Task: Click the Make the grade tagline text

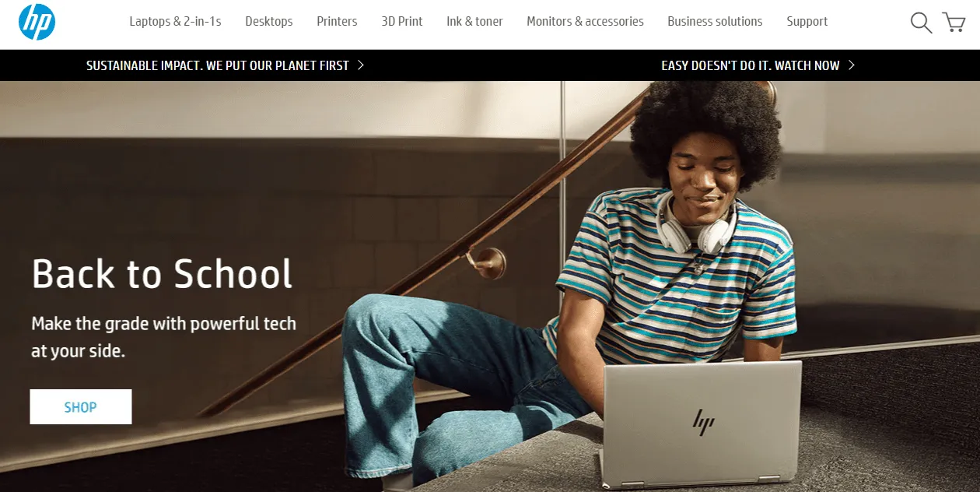Action: (x=163, y=337)
